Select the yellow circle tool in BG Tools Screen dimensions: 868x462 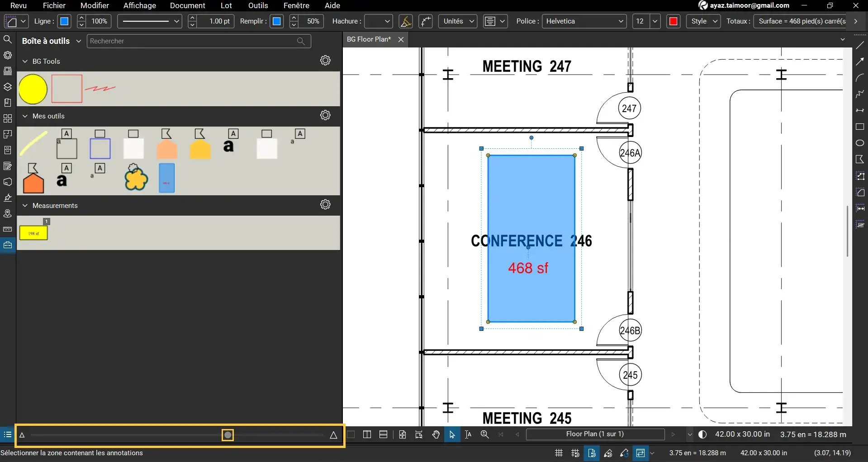click(33, 89)
